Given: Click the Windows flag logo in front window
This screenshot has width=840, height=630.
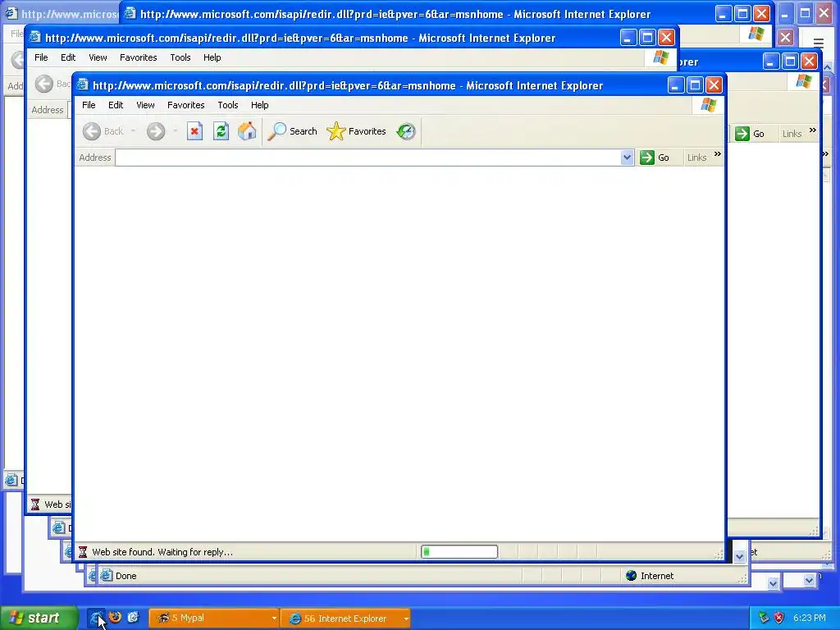Looking at the screenshot, I should [708, 105].
